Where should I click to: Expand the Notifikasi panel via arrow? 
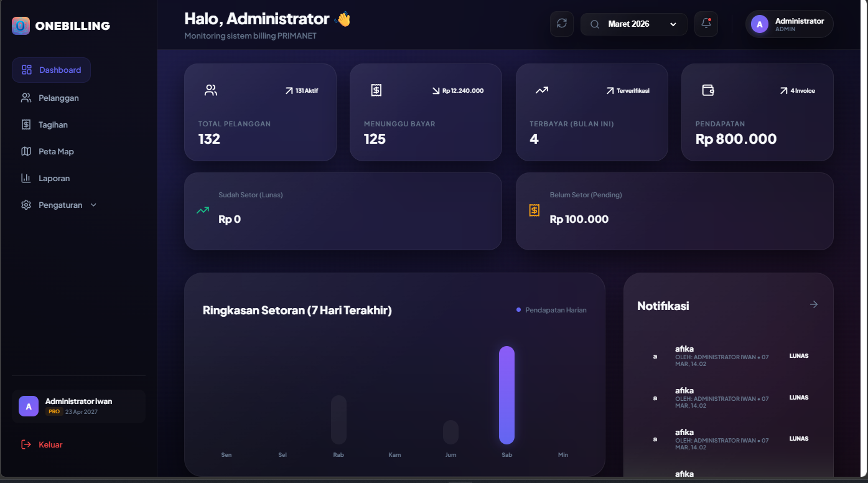pyautogui.click(x=813, y=304)
